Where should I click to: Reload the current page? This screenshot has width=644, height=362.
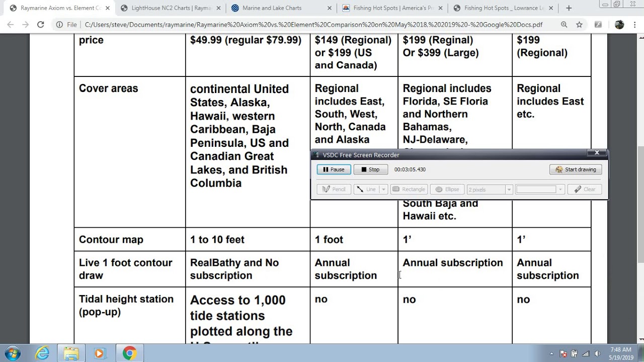click(41, 24)
